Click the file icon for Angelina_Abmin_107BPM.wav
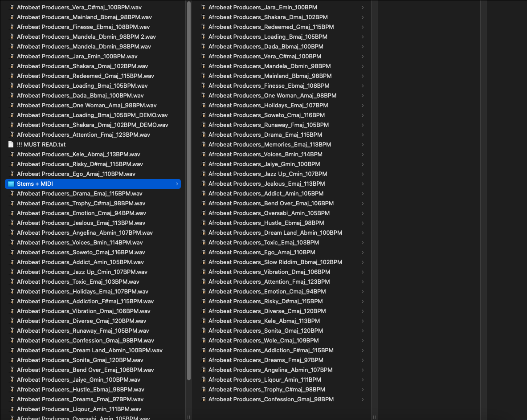527x420 pixels. pyautogui.click(x=12, y=232)
